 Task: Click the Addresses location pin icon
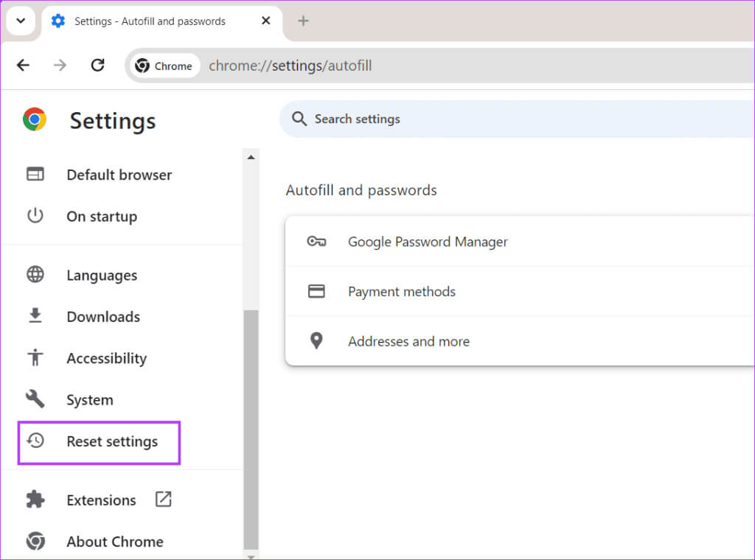click(316, 340)
